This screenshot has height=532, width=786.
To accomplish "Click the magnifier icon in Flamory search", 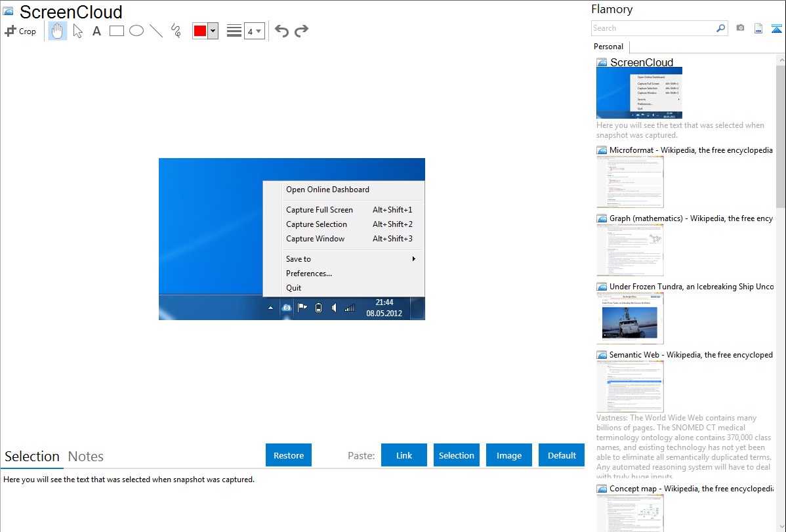I will click(720, 28).
